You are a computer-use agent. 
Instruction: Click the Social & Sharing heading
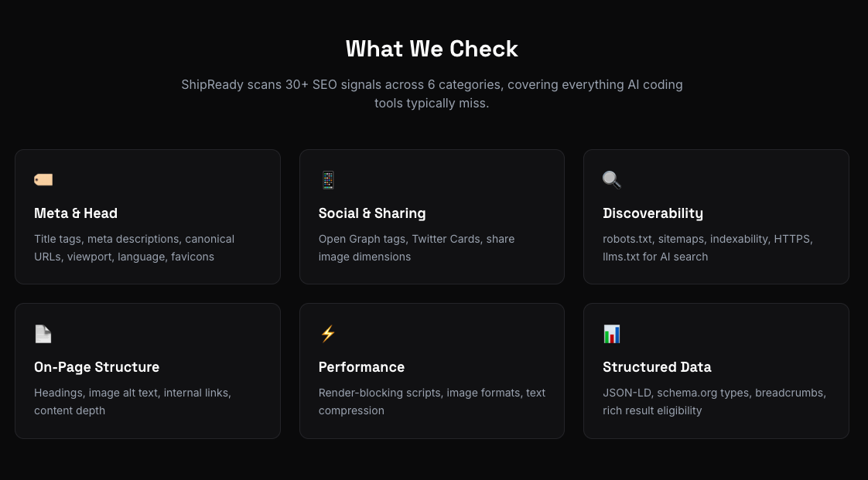click(x=372, y=213)
